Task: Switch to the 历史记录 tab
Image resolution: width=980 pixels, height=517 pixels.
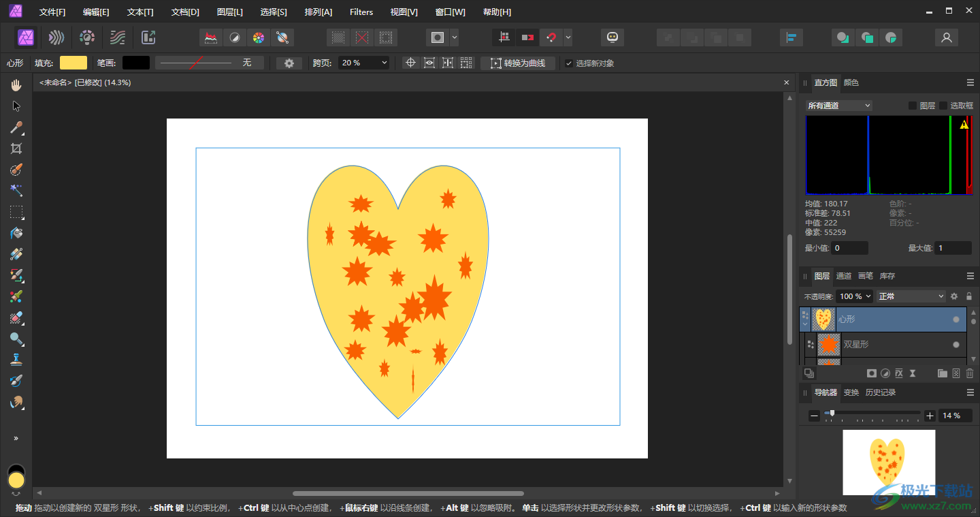Action: coord(880,392)
